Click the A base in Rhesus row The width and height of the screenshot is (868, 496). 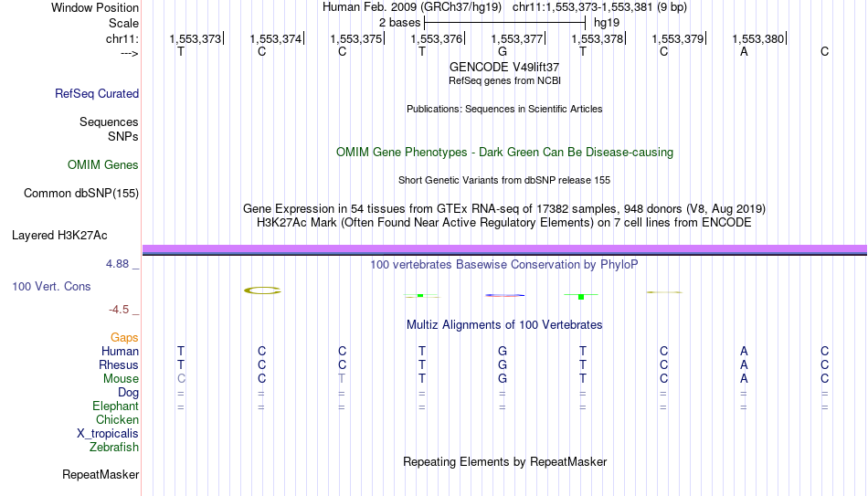tap(744, 364)
